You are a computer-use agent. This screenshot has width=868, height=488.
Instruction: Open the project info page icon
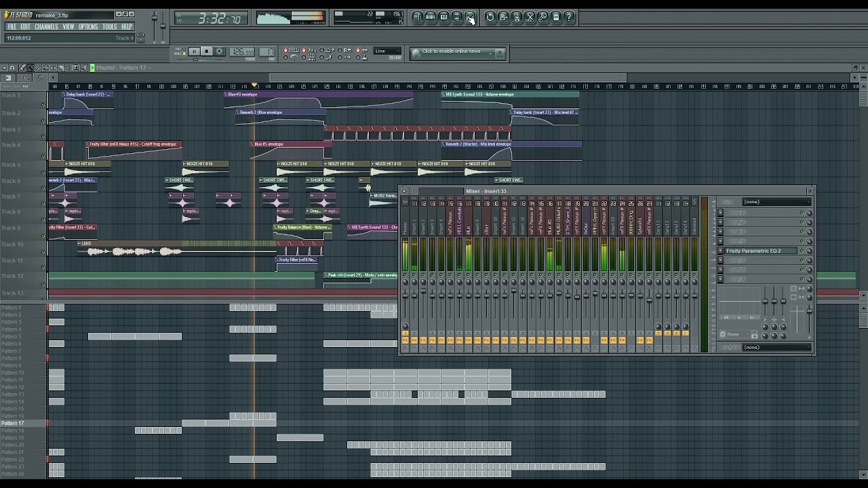556,17
